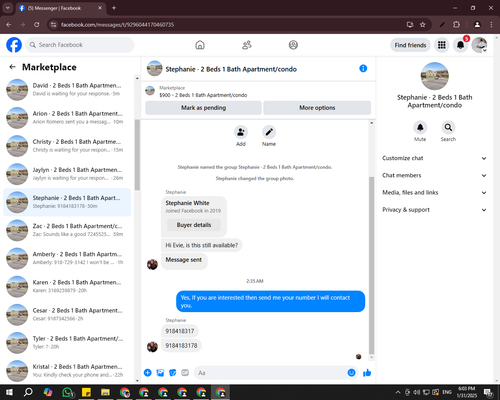Image resolution: width=500 pixels, height=400 pixels.
Task: Open the Stephanie group photo in sidebar
Action: 435,76
